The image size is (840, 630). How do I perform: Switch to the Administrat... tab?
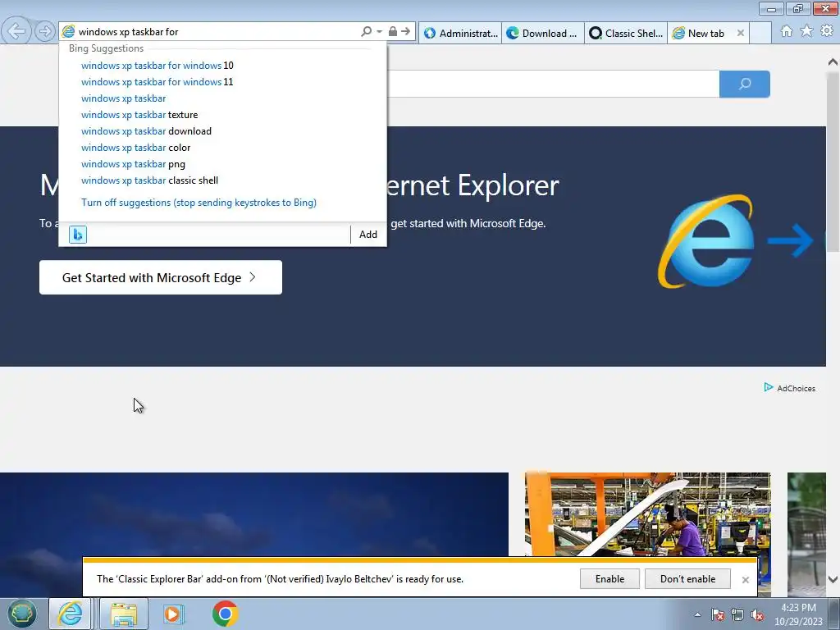pyautogui.click(x=460, y=33)
